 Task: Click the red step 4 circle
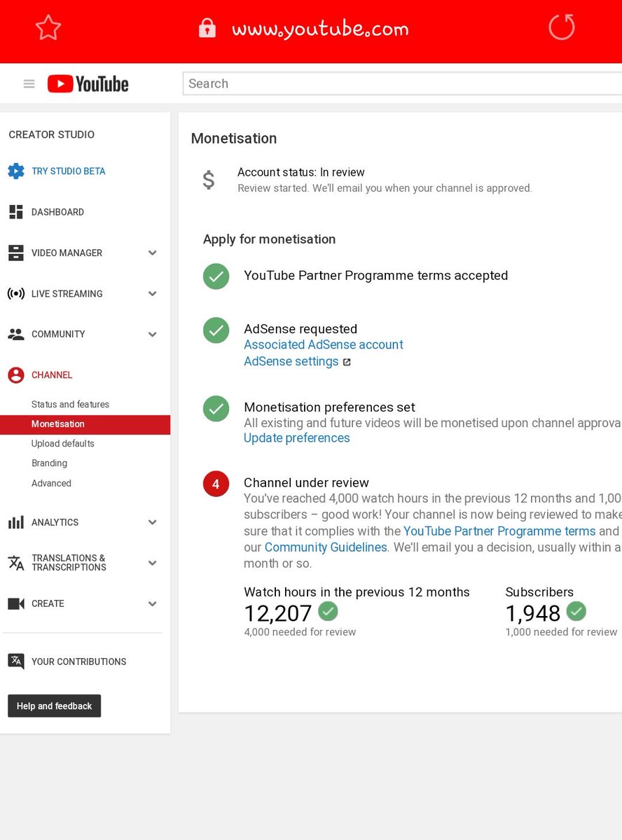tap(216, 484)
